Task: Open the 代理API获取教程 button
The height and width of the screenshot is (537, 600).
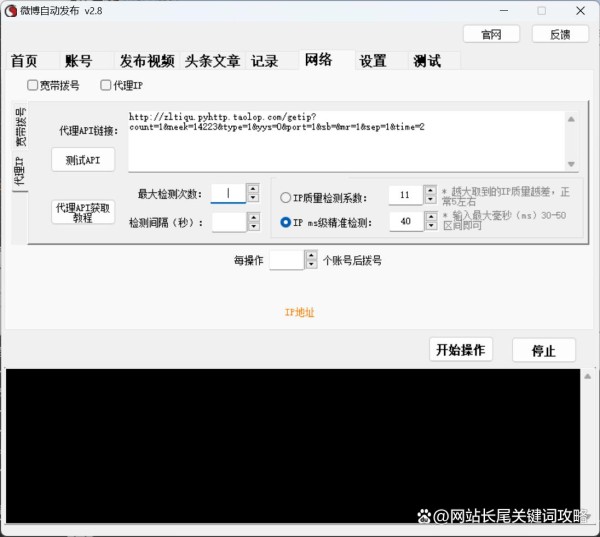Action: pyautogui.click(x=83, y=213)
